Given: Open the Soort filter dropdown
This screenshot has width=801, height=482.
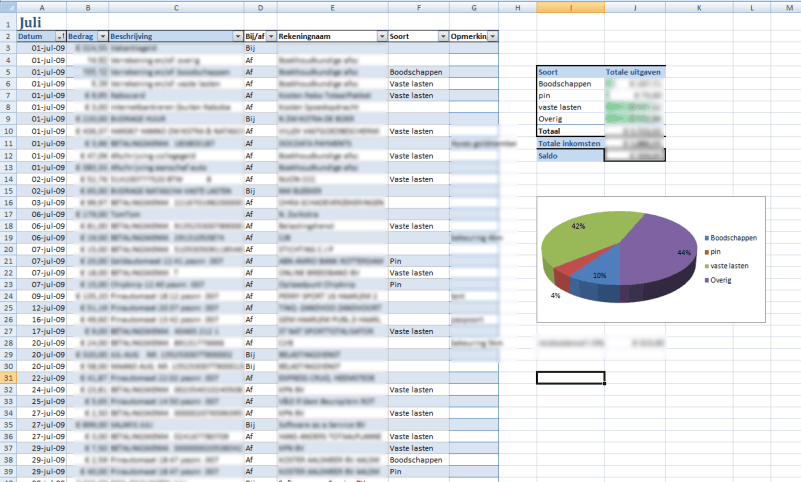Looking at the screenshot, I should [443, 36].
